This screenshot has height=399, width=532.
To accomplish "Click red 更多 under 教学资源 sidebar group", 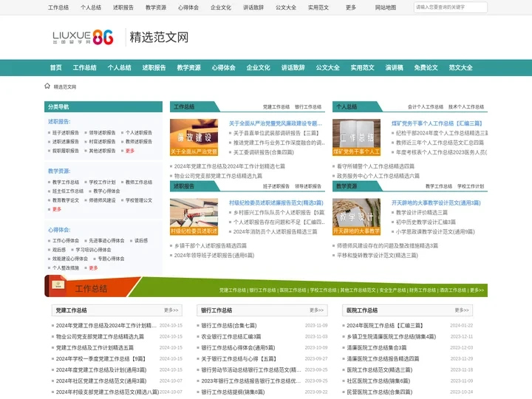I will pos(57,209).
